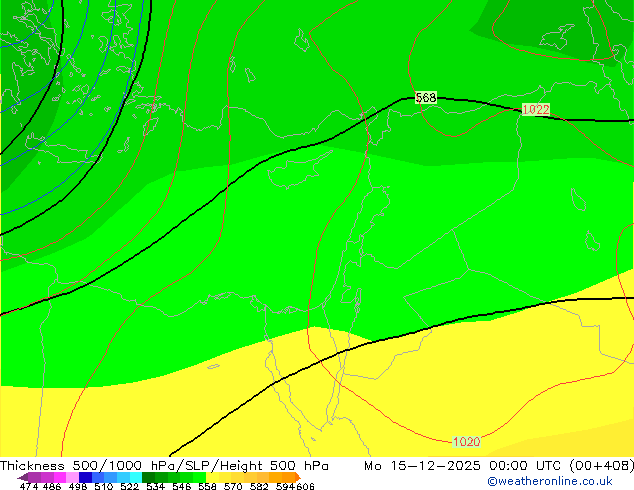Click the dark blue legend swatch

point(85,477)
